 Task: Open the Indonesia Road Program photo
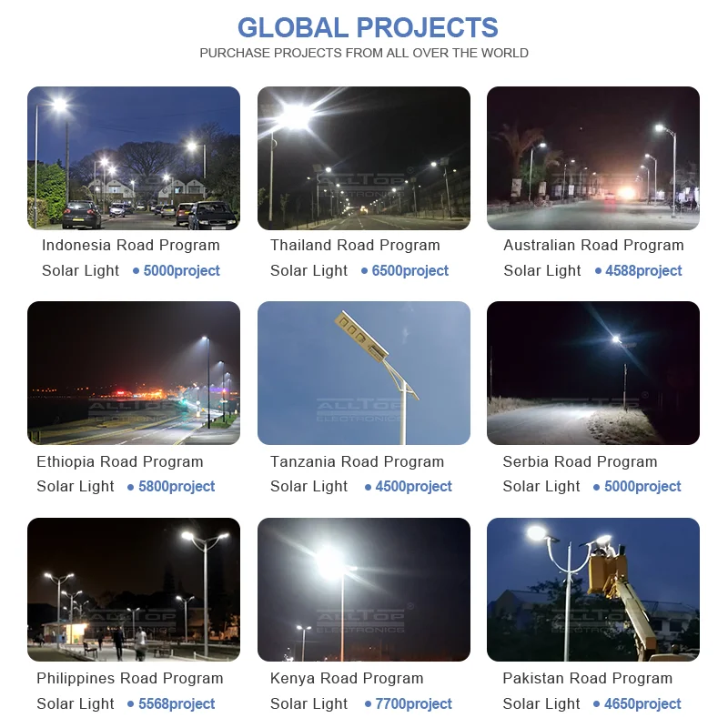coord(134,157)
